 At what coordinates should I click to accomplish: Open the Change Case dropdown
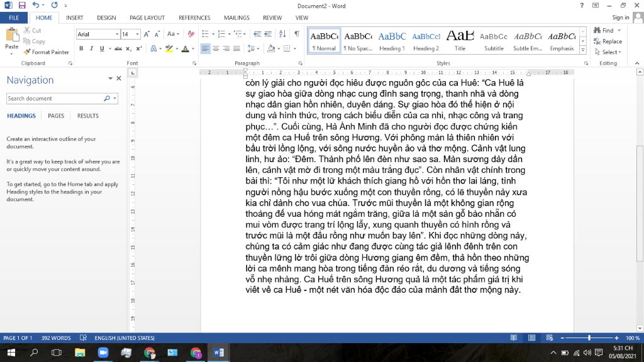(x=173, y=34)
